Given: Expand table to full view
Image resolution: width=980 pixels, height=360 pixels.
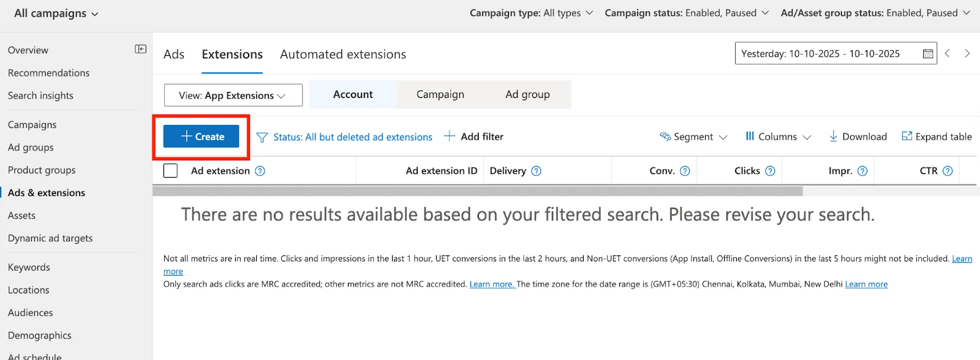Looking at the screenshot, I should 937,137.
